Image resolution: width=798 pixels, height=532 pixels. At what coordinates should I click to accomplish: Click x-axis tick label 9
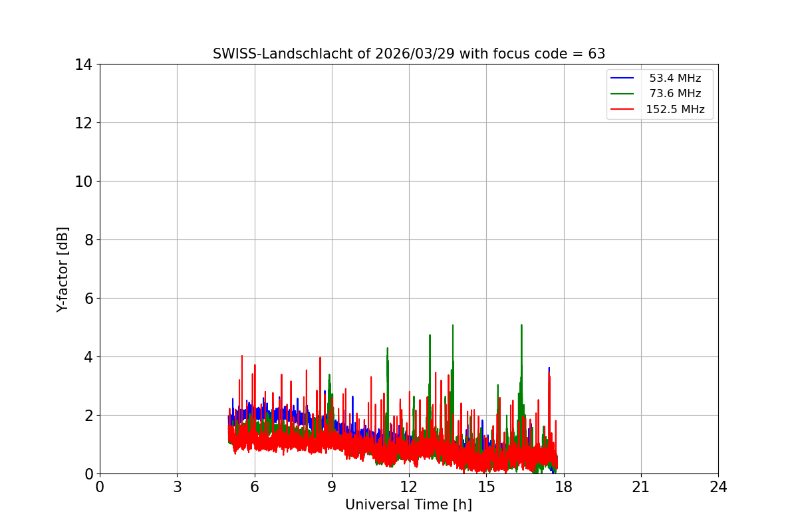(332, 486)
